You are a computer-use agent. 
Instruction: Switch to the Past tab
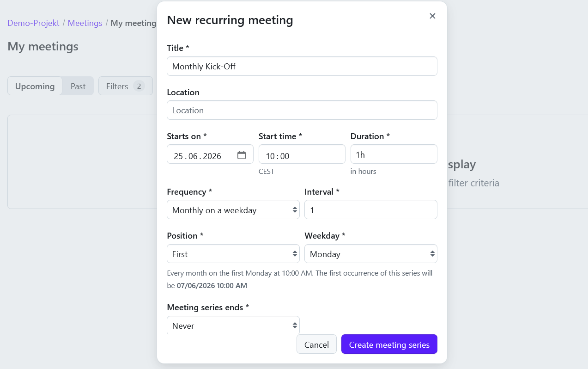point(78,86)
